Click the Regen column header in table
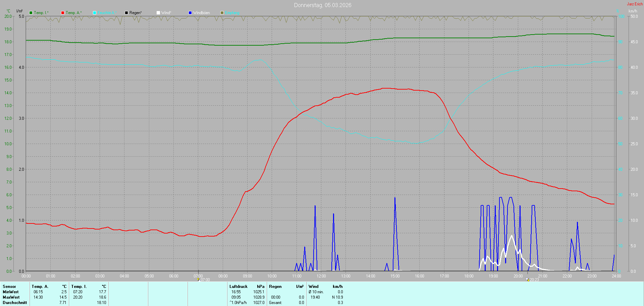Screen dimensions: 644x306 click(275, 287)
